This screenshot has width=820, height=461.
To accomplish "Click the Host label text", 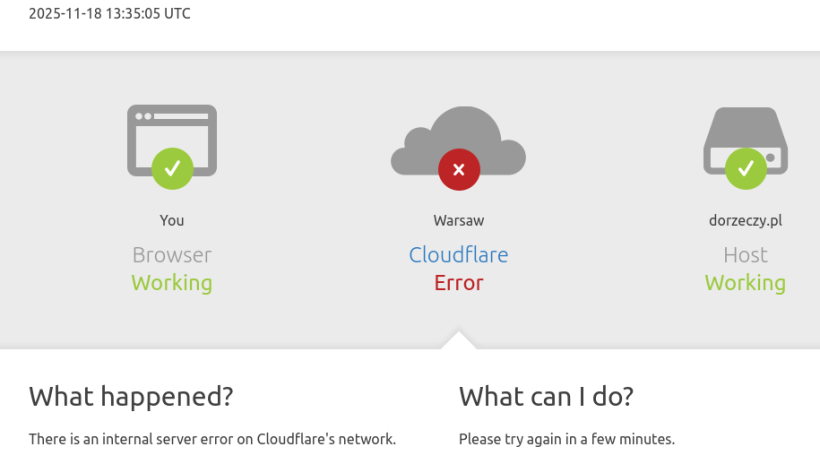I will point(745,255).
